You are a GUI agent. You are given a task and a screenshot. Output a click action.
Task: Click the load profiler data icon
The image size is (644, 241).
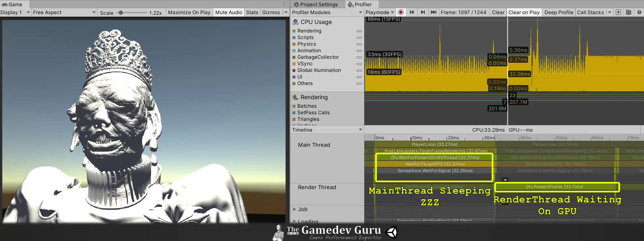(618, 12)
